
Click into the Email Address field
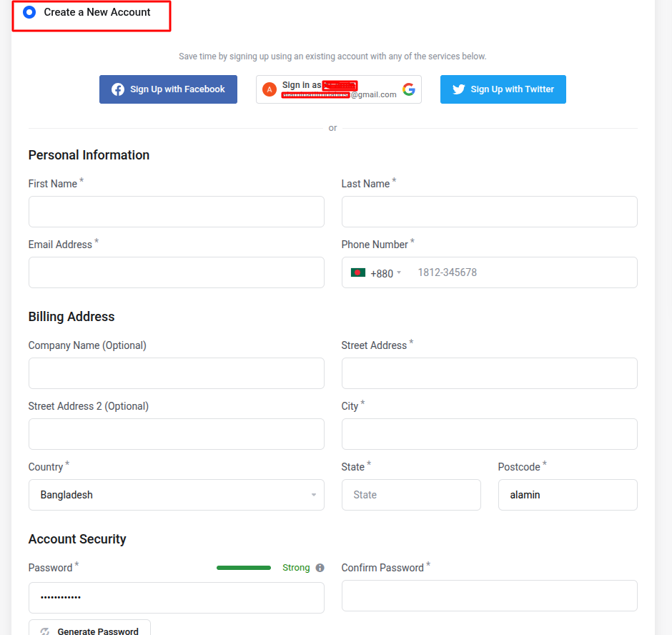coord(176,272)
